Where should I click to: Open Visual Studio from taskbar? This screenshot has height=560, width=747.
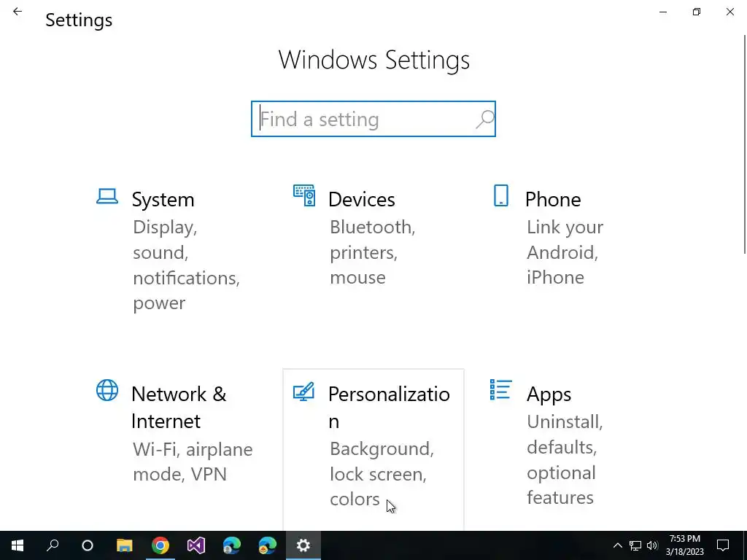[196, 545]
